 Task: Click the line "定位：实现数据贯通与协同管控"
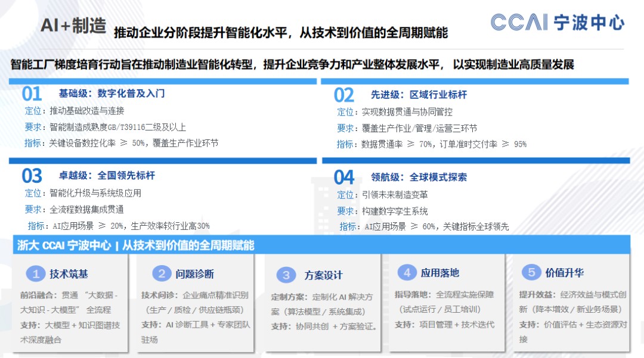pyautogui.click(x=395, y=112)
